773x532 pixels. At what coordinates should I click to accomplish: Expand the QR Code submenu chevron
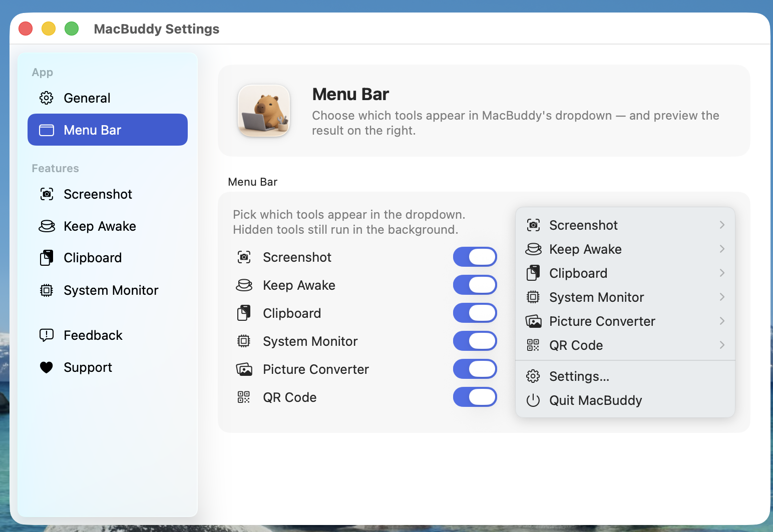coord(722,345)
